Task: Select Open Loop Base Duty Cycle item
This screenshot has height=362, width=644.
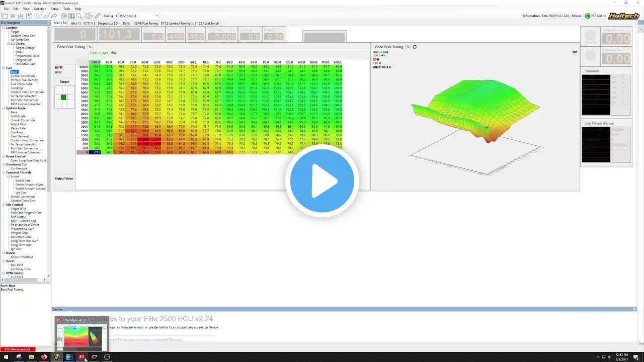Action: pyautogui.click(x=29, y=160)
